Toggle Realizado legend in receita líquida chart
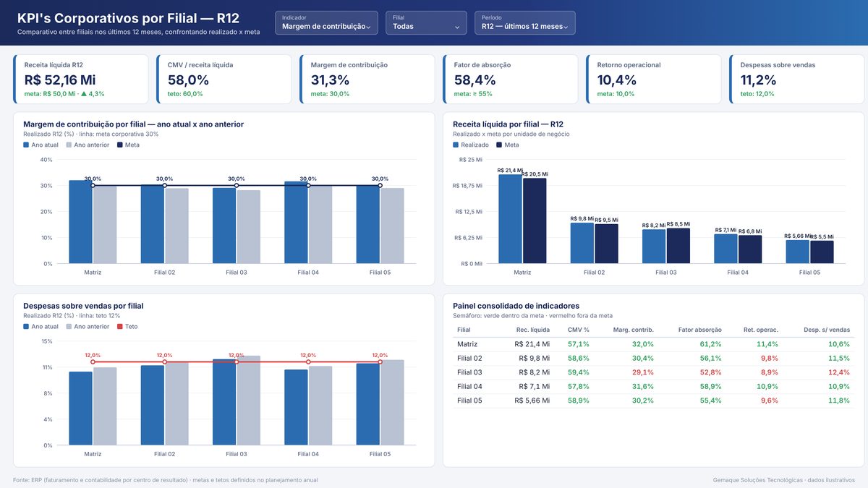This screenshot has height=488, width=868. click(x=471, y=145)
